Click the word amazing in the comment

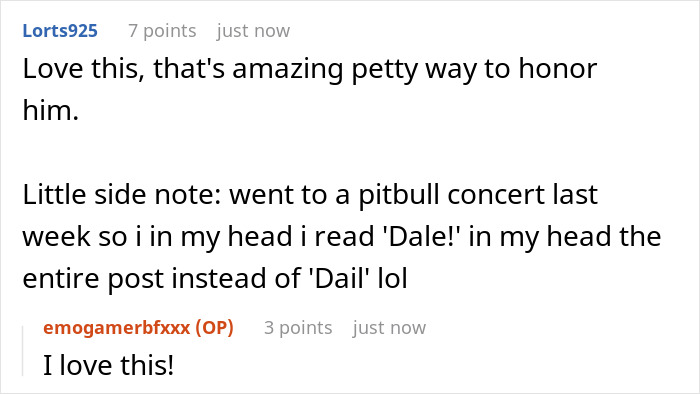[x=288, y=69]
